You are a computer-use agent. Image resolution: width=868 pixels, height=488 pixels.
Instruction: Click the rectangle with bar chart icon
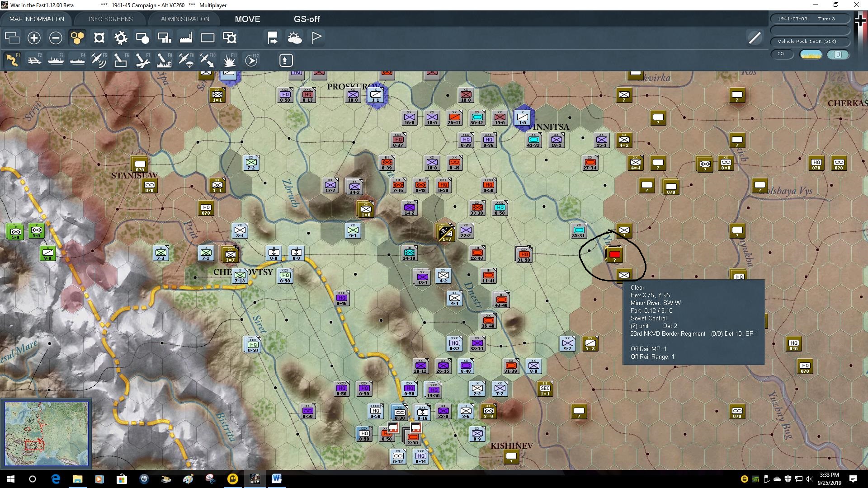[164, 38]
